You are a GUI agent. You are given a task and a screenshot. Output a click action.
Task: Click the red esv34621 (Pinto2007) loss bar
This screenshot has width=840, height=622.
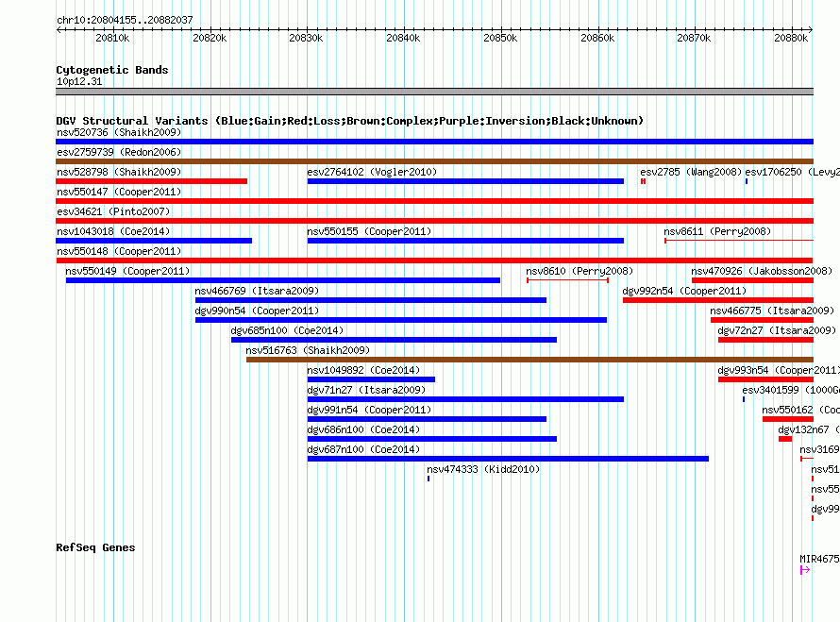click(434, 221)
